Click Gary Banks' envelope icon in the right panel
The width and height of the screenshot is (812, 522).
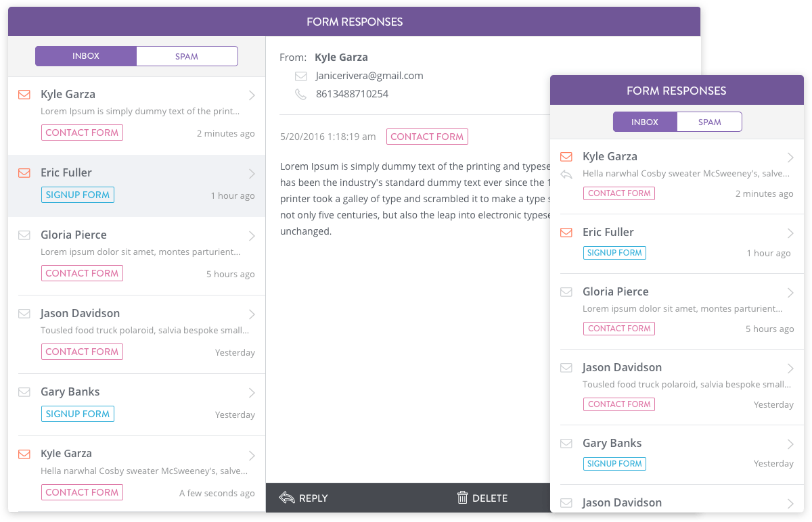567,444
